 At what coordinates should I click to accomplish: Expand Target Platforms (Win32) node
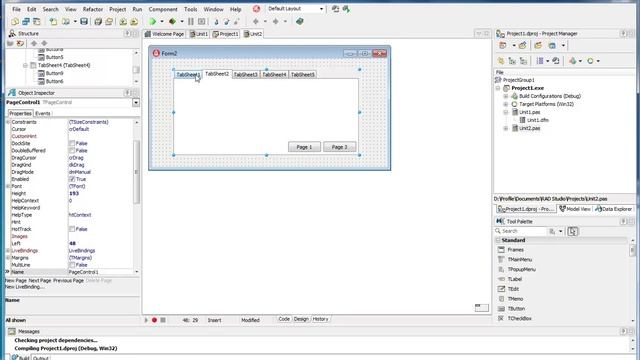coord(506,104)
